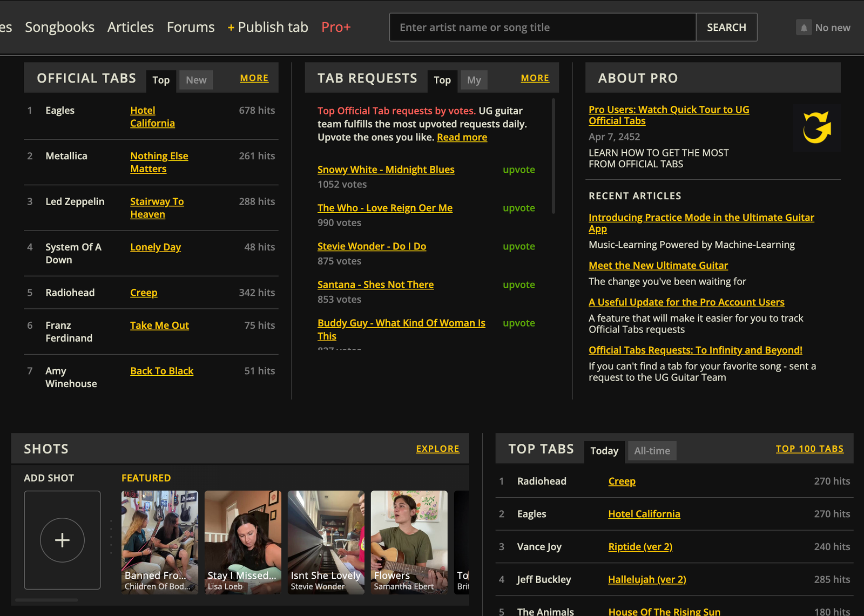Switch Official Tabs to Top tab
864x616 pixels.
161,80
